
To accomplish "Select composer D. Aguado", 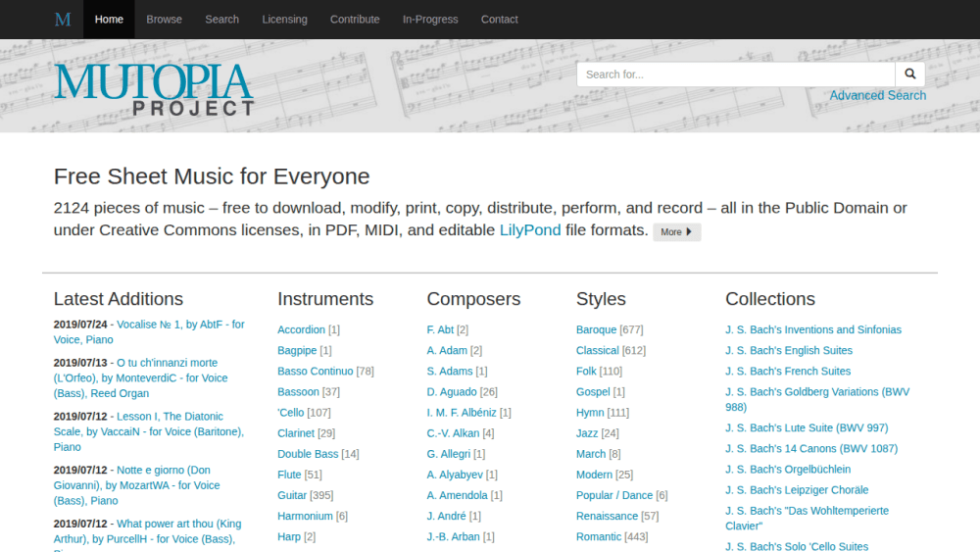I will pos(451,392).
